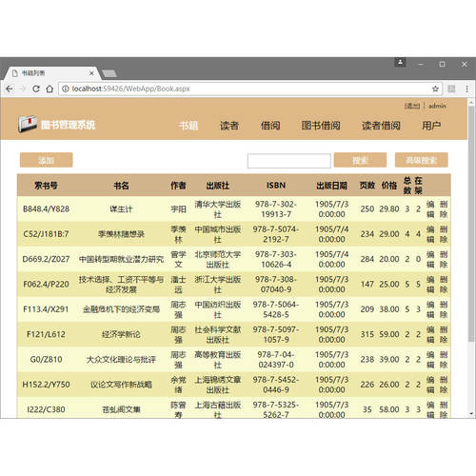Edit the D669.2/Z027 book row
The height and width of the screenshot is (476, 476).
coord(430,259)
